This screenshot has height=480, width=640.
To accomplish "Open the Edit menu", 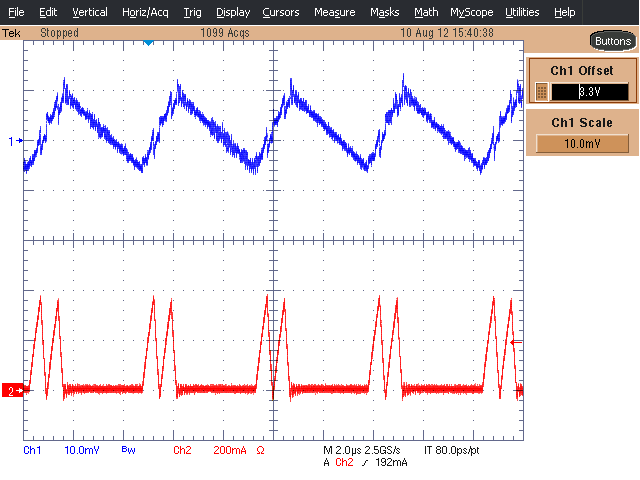I will (x=48, y=12).
